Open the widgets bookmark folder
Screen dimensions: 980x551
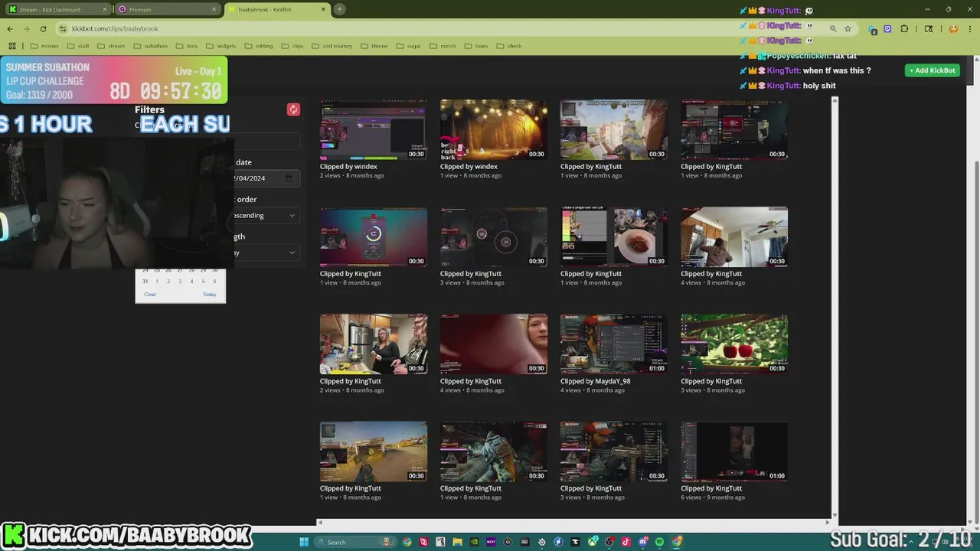[x=220, y=46]
